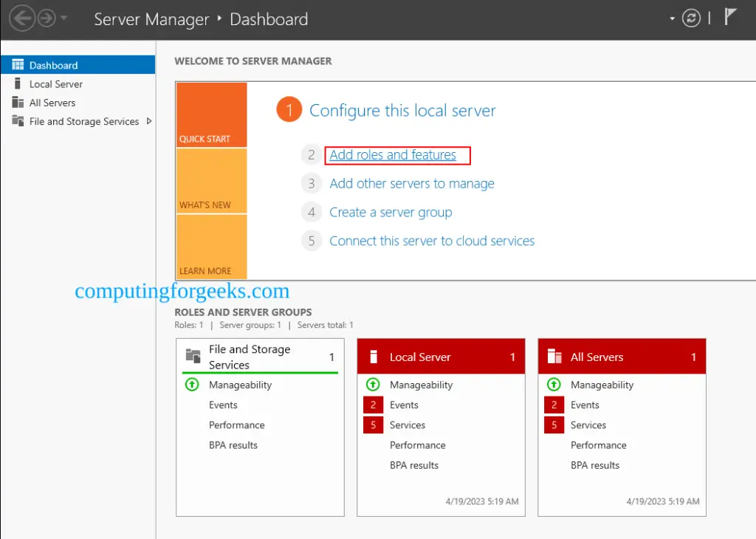Select the What's New tile
This screenshot has width=756, height=539.
coord(212,181)
